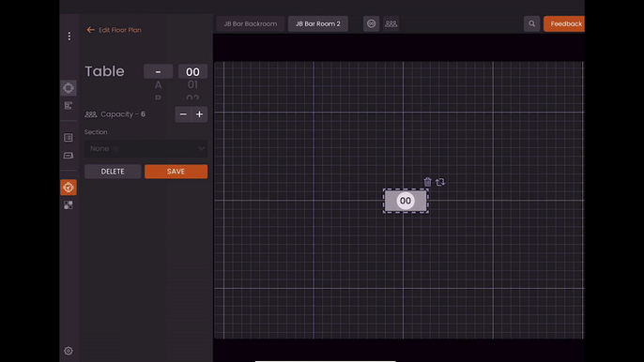Image resolution: width=644 pixels, height=362 pixels.
Task: Increase table capacity with plus button
Action: 199,114
